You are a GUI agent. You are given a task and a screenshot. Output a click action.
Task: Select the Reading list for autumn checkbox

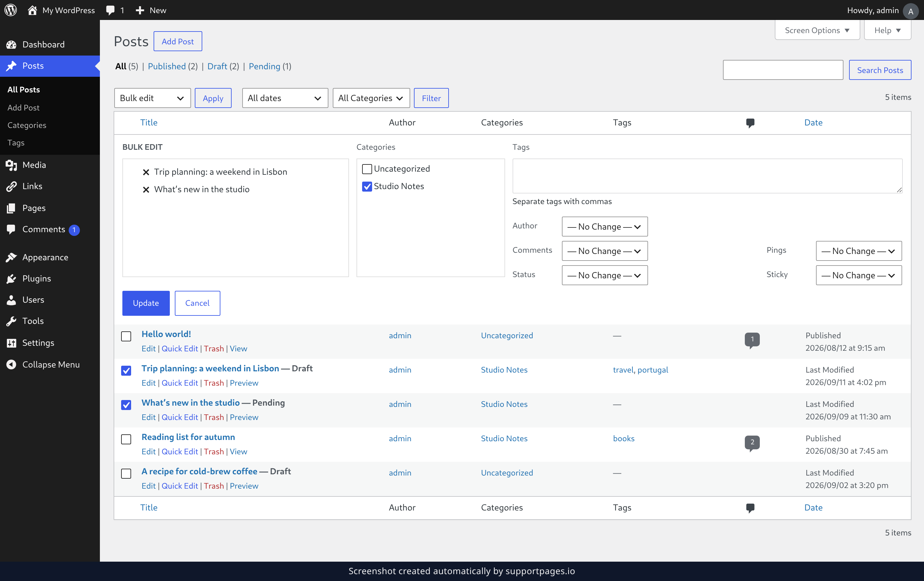click(x=126, y=439)
